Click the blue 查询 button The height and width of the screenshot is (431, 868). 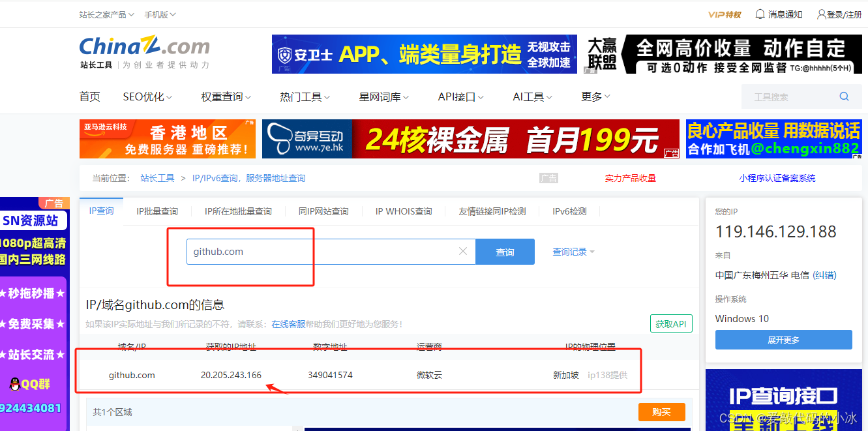coord(505,252)
